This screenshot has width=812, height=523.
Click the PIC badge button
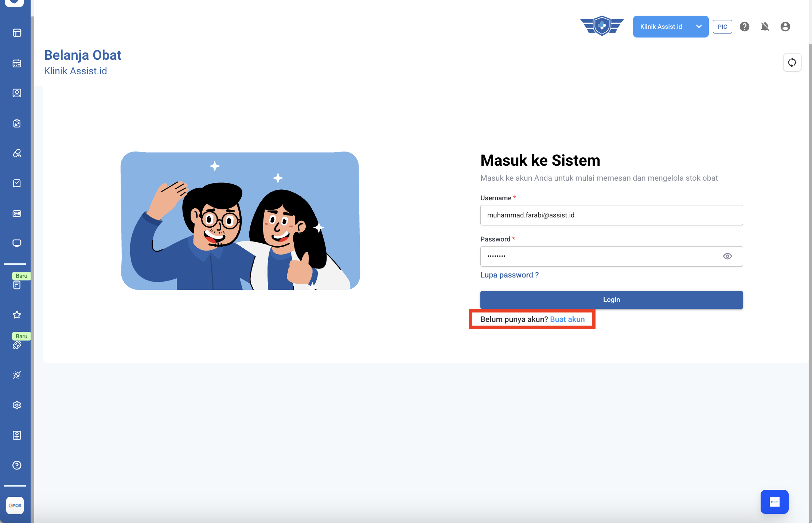click(722, 27)
